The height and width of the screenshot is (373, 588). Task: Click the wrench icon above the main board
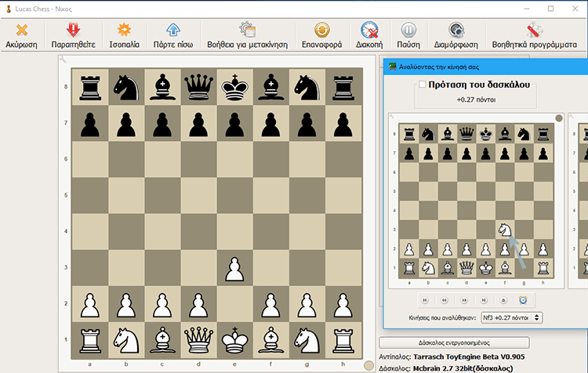click(63, 60)
